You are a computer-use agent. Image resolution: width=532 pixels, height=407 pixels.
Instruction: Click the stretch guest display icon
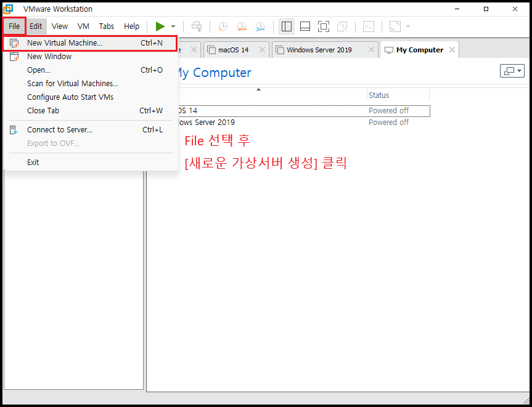pos(395,26)
